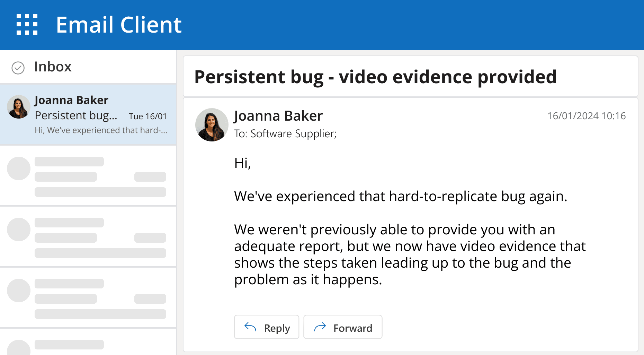Click the Software Supplier recipient
The image size is (644, 355).
(x=293, y=134)
